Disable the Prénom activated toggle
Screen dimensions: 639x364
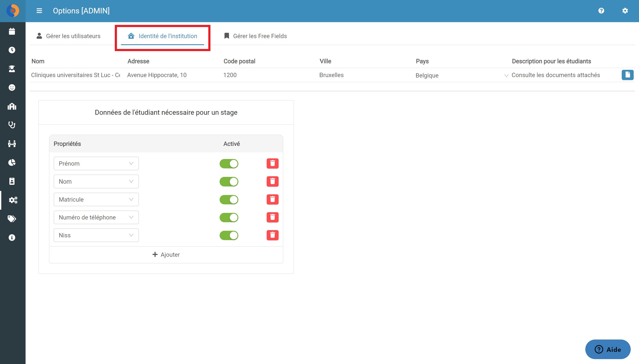pyautogui.click(x=229, y=164)
